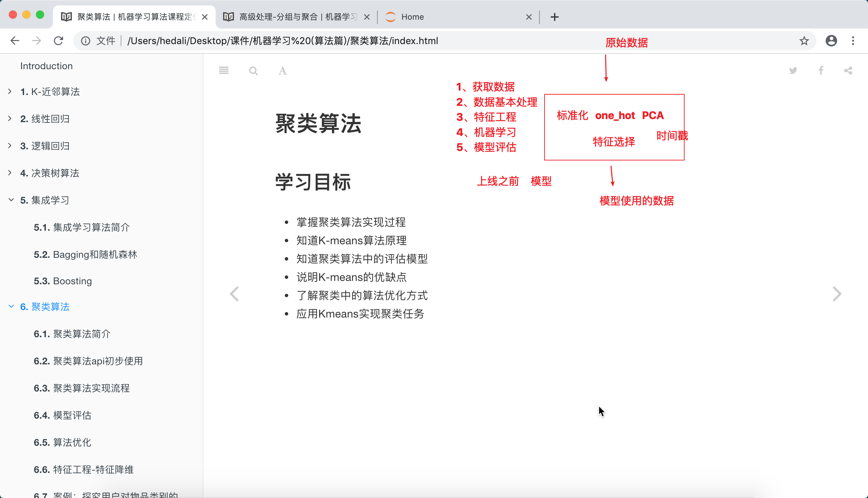Close the Home tab
This screenshot has height=498, width=868.
point(529,17)
